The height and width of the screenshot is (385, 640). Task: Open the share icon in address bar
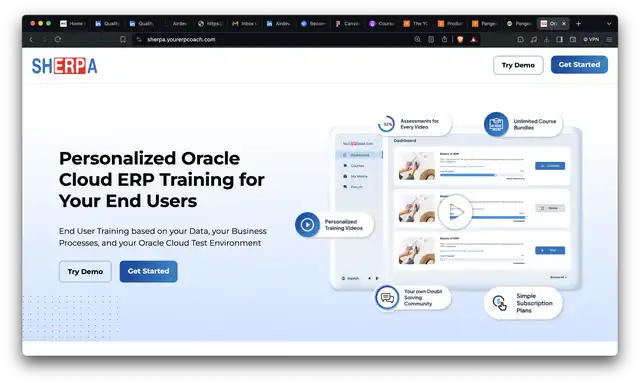coord(444,40)
